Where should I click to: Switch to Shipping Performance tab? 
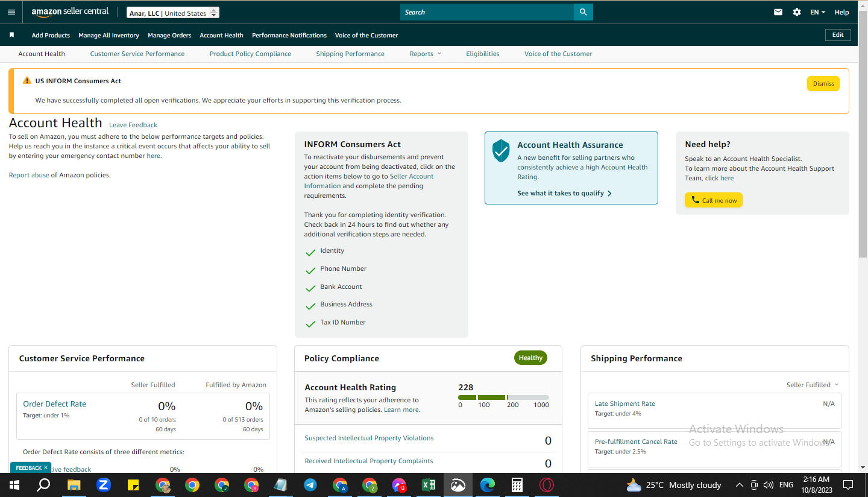tap(350, 54)
